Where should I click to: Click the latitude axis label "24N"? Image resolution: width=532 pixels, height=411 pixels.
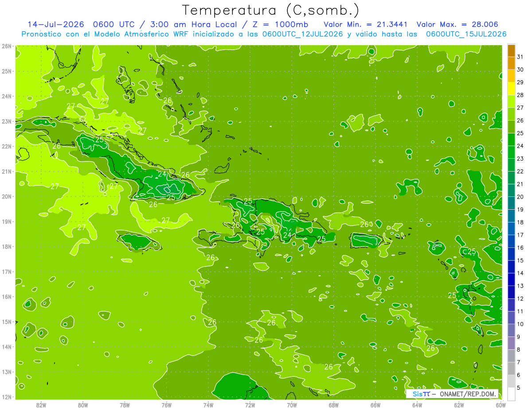tap(6, 96)
